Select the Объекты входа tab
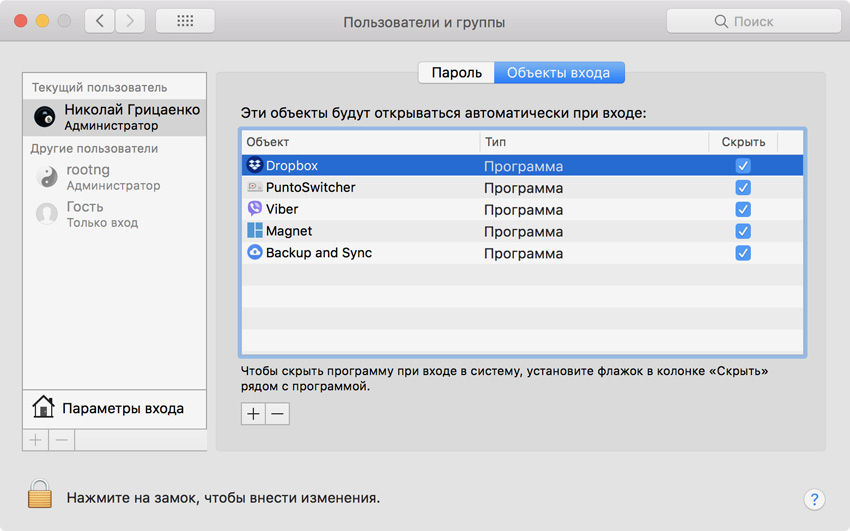The height and width of the screenshot is (531, 850). 559,72
